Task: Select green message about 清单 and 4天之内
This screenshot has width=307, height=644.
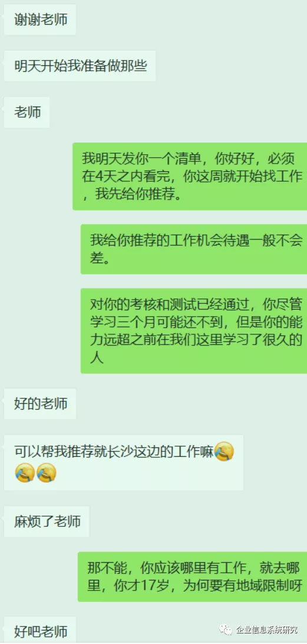Action: click(190, 176)
